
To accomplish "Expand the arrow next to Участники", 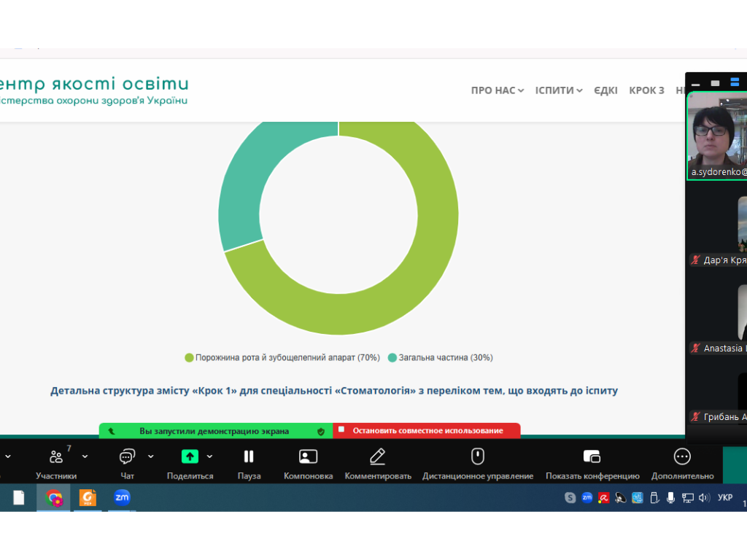I will (85, 456).
